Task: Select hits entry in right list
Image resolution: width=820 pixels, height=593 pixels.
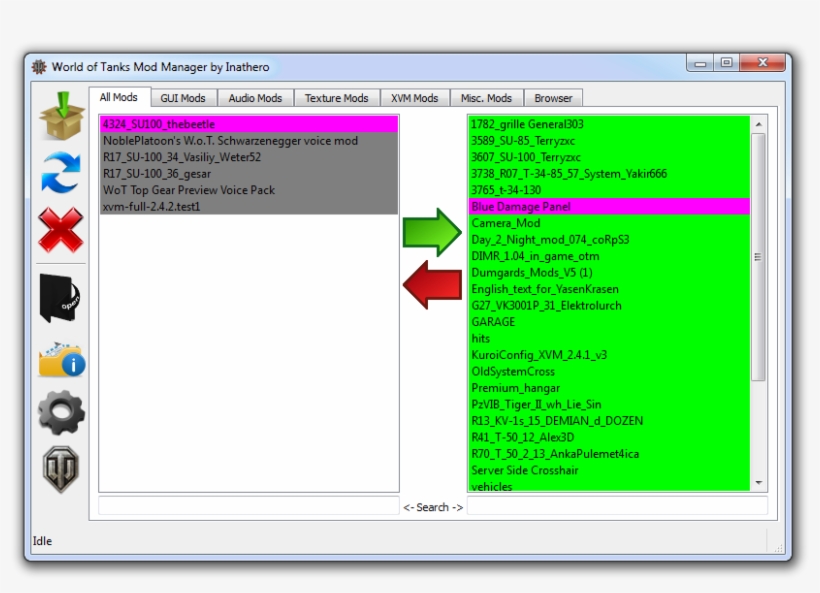Action: [x=609, y=338]
